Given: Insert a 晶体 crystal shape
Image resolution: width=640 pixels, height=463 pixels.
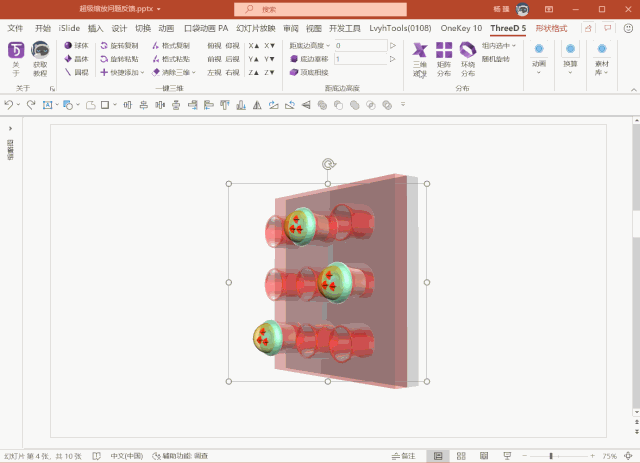Looking at the screenshot, I should pos(76,59).
